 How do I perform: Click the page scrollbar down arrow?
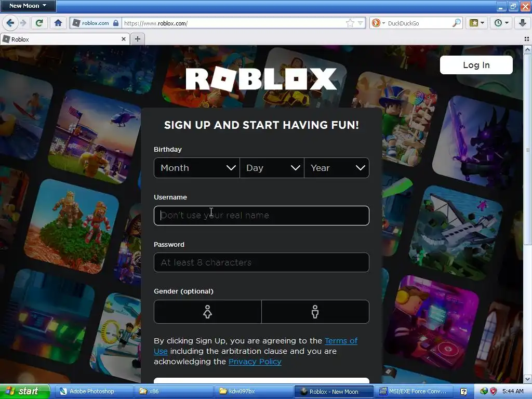pos(527,379)
